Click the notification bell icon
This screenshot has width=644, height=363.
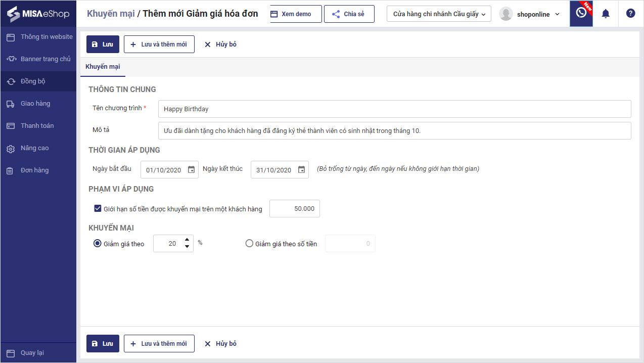pos(606,14)
